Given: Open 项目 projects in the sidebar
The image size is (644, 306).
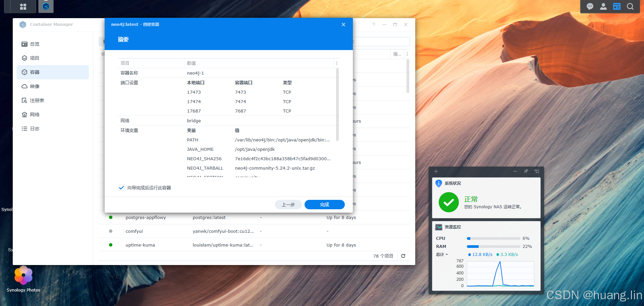Looking at the screenshot, I should (x=53, y=58).
